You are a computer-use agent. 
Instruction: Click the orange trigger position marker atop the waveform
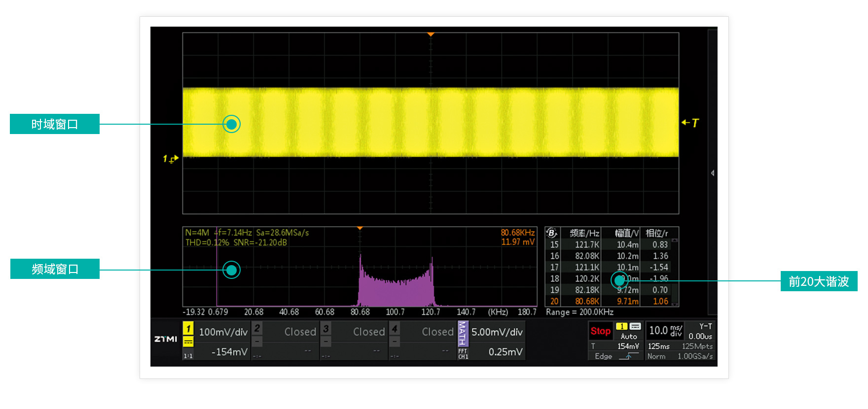tap(431, 34)
